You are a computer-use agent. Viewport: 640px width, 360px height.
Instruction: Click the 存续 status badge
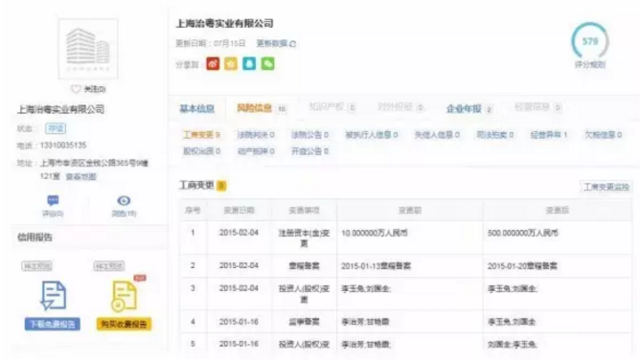pos(56,129)
